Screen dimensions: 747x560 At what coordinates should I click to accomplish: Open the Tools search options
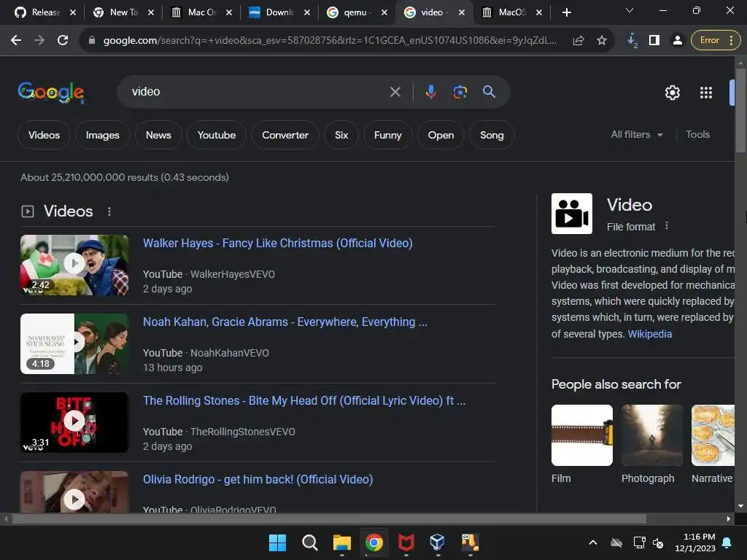coord(697,135)
